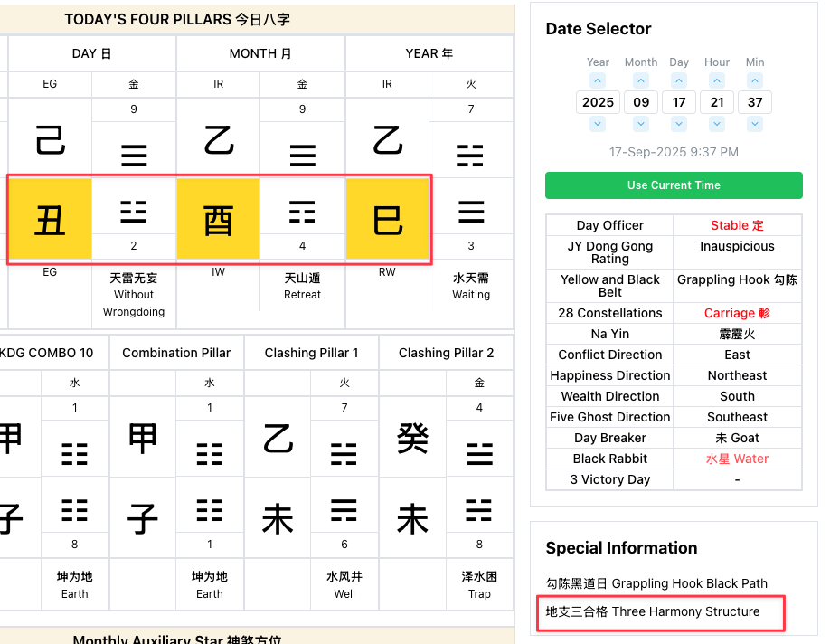
Task: Click the KDG COMBO 10 header
Action: pyautogui.click(x=47, y=353)
